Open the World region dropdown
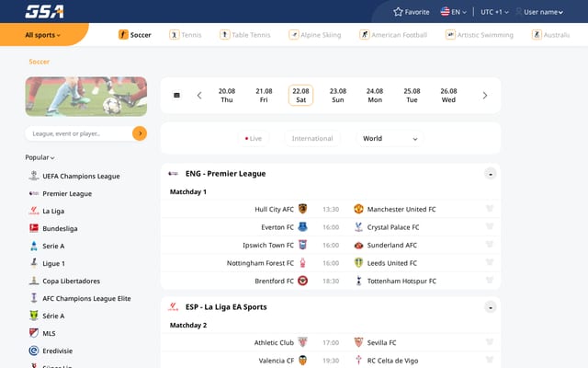Screen dimensions: 588x368 [x=390, y=138]
